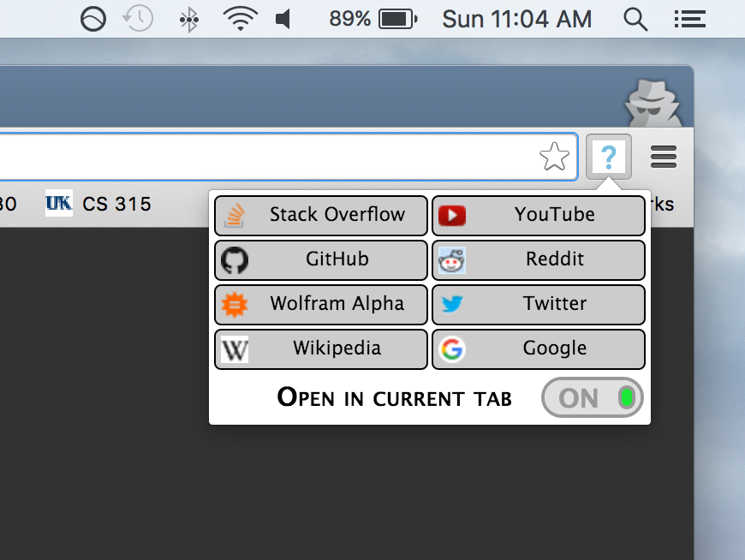The image size is (745, 560).
Task: Open the volume speaker menu
Action: coord(283,20)
